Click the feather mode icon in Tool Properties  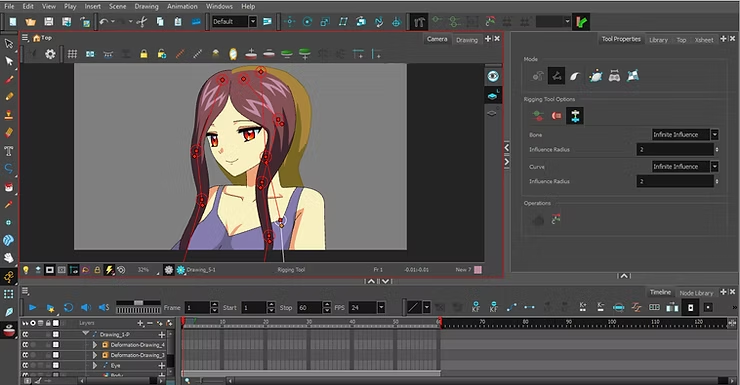(574, 76)
